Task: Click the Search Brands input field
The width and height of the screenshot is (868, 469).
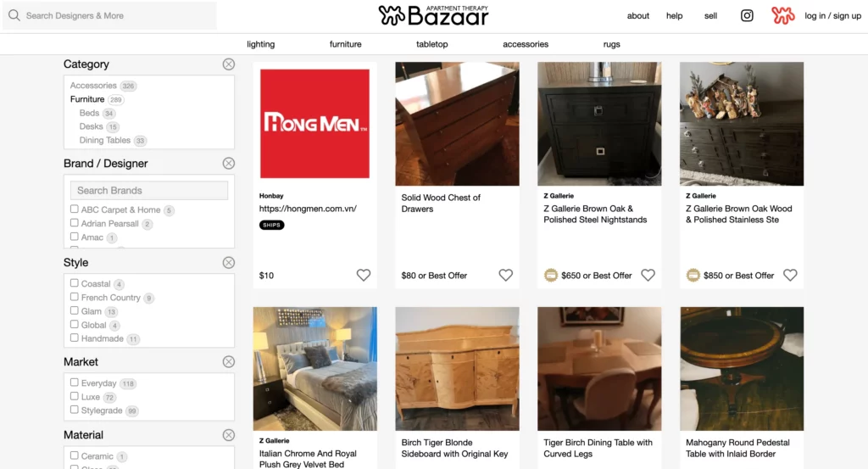Action: click(x=149, y=191)
